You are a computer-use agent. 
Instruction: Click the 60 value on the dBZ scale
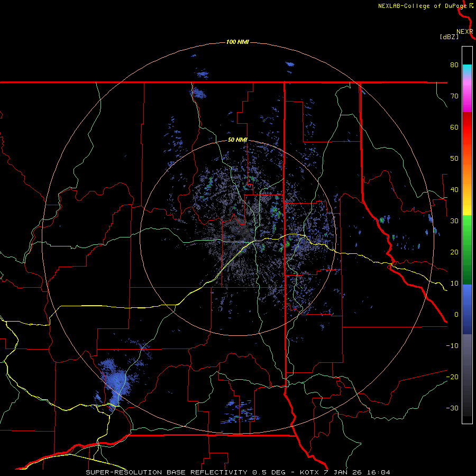click(x=454, y=127)
